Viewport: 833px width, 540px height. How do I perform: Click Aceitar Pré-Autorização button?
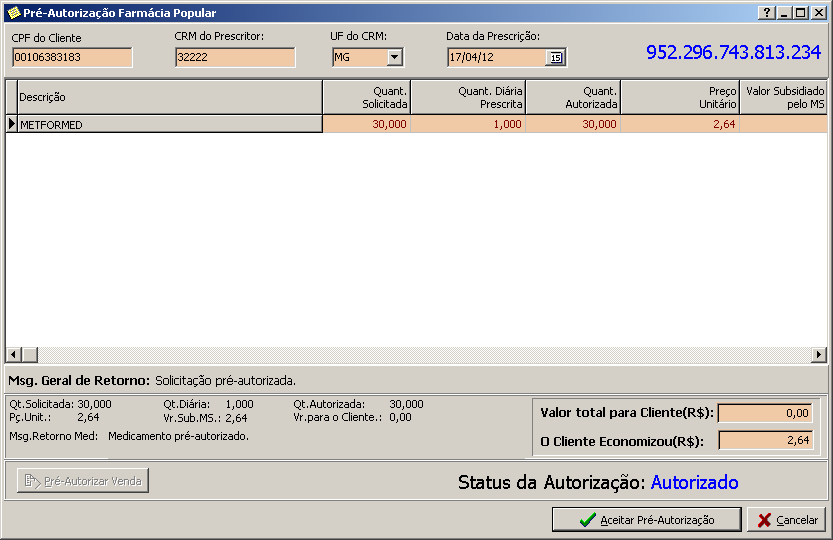[x=647, y=519]
